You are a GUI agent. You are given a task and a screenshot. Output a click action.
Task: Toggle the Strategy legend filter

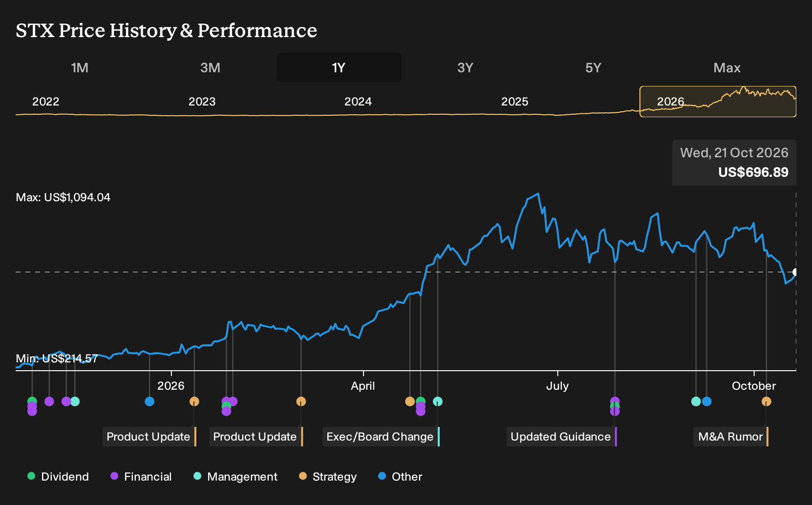click(328, 477)
